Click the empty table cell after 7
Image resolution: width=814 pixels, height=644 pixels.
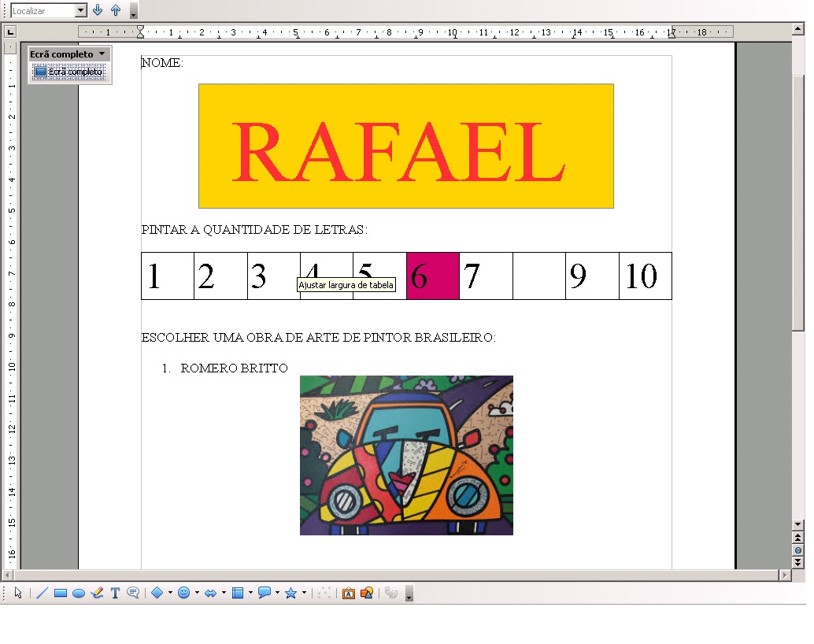[538, 276]
